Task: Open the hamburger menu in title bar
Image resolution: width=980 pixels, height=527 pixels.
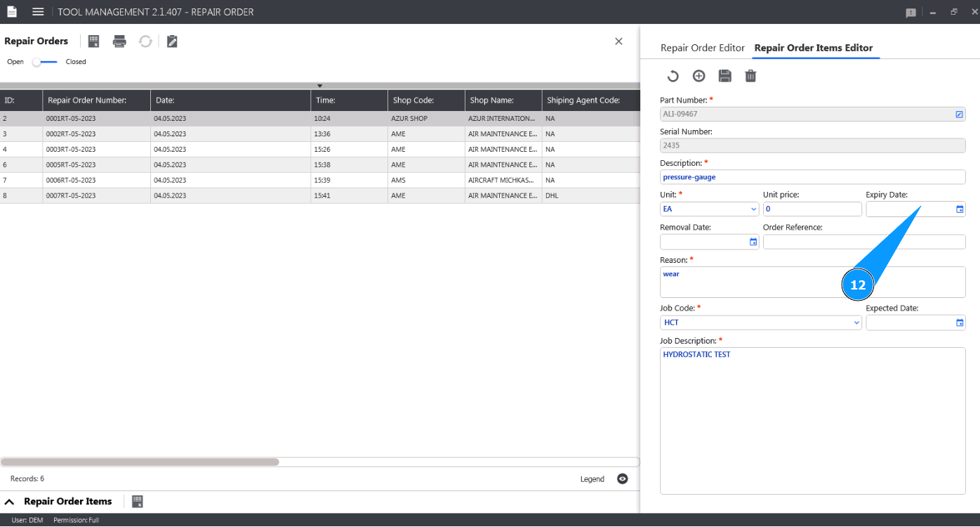Action: pos(38,12)
